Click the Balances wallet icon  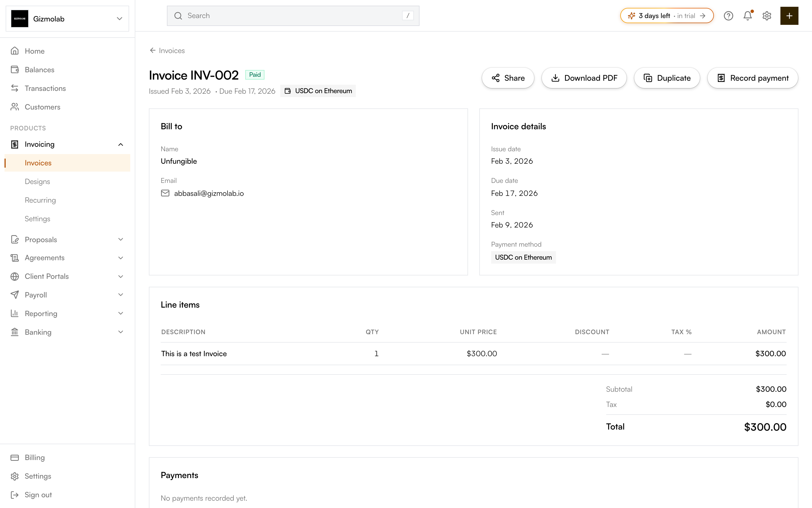click(15, 69)
